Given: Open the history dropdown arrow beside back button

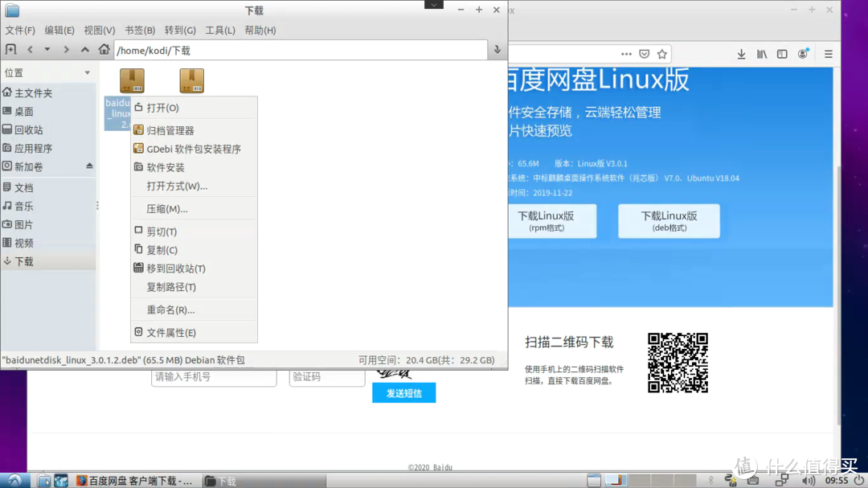Looking at the screenshot, I should [47, 50].
